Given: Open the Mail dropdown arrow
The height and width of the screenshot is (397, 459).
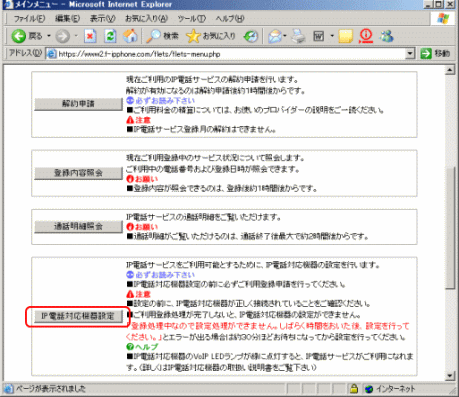Looking at the screenshot, I should coord(285,36).
